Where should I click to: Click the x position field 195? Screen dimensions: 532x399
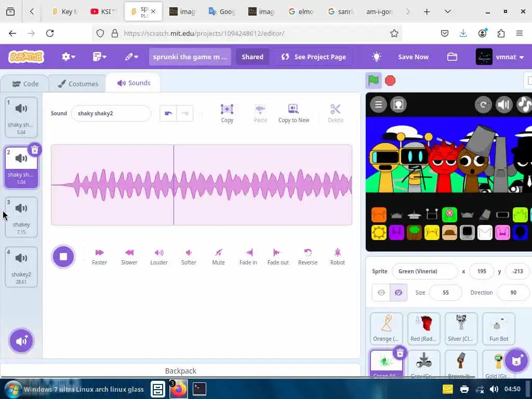pos(482,271)
